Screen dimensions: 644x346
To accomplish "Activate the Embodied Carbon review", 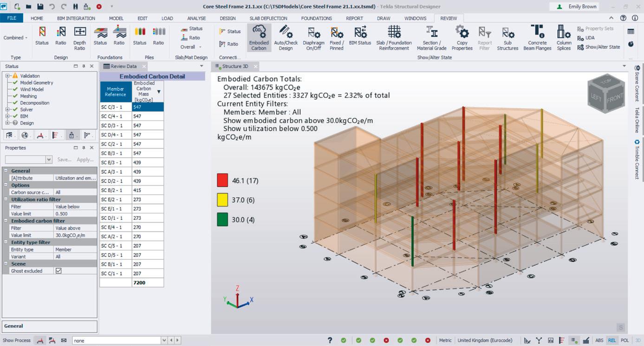I will click(x=259, y=38).
